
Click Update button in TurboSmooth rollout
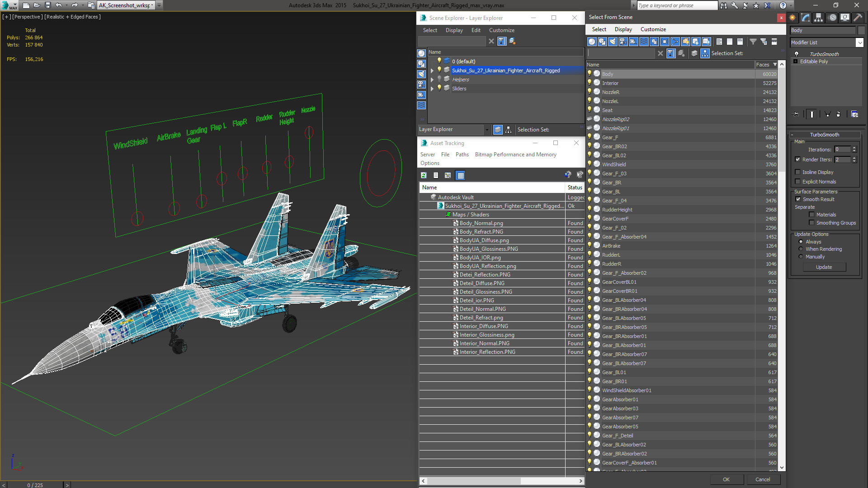[824, 267]
